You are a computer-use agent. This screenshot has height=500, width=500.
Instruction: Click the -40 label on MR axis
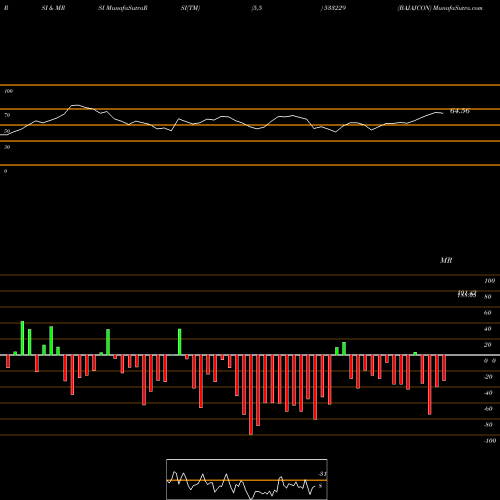(488, 393)
